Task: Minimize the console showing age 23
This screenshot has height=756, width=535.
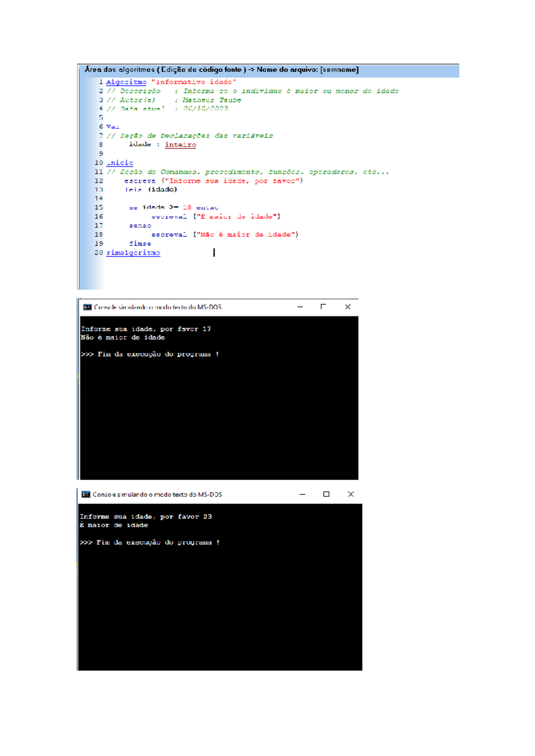Action: coord(302,494)
